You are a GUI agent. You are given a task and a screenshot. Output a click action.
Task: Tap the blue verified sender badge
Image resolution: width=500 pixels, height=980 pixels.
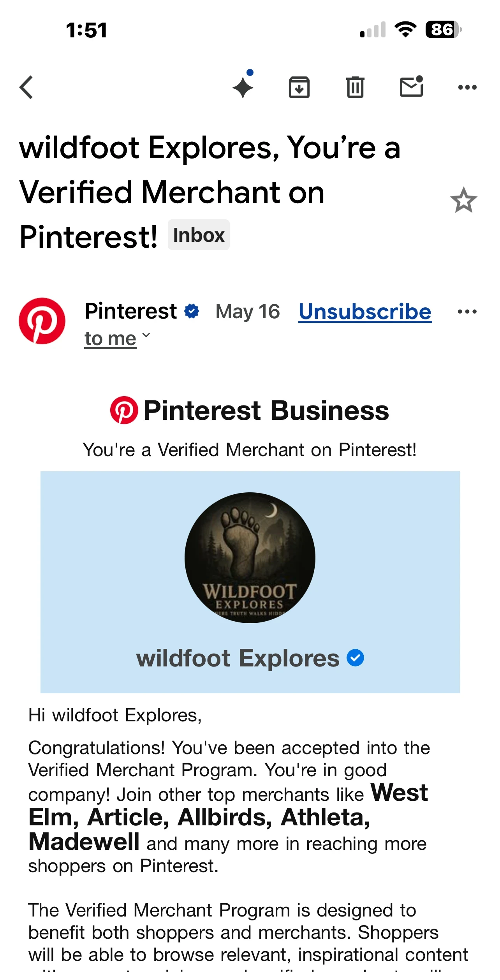click(192, 311)
